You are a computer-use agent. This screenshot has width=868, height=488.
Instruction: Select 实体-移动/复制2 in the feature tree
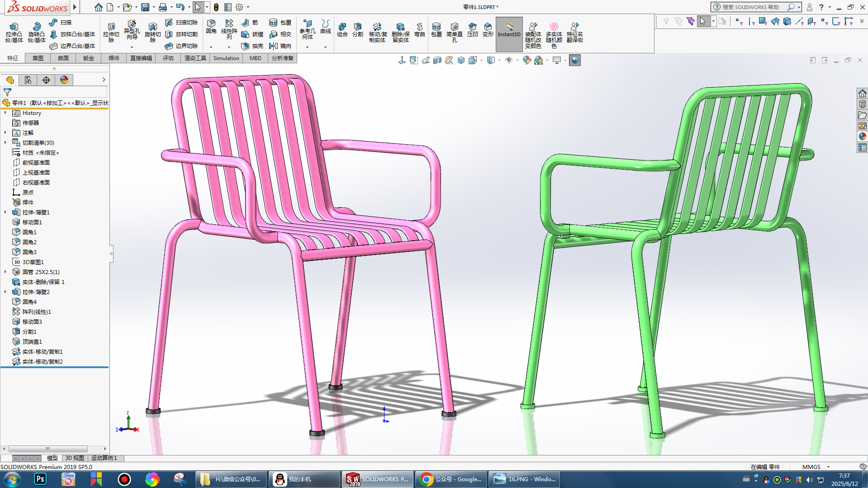(x=43, y=361)
